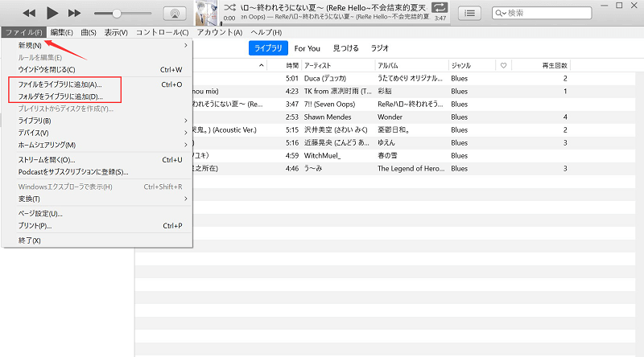Toggle the repeat button
Image resolution: width=644 pixels, height=357 pixels.
point(440,7)
